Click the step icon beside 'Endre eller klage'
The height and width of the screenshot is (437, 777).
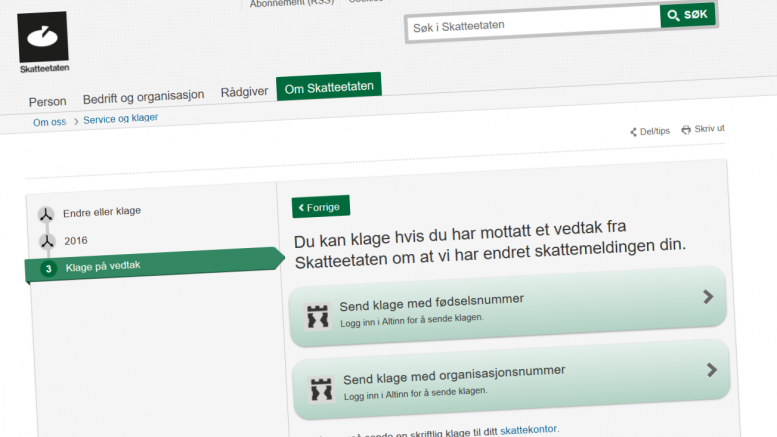pos(46,215)
